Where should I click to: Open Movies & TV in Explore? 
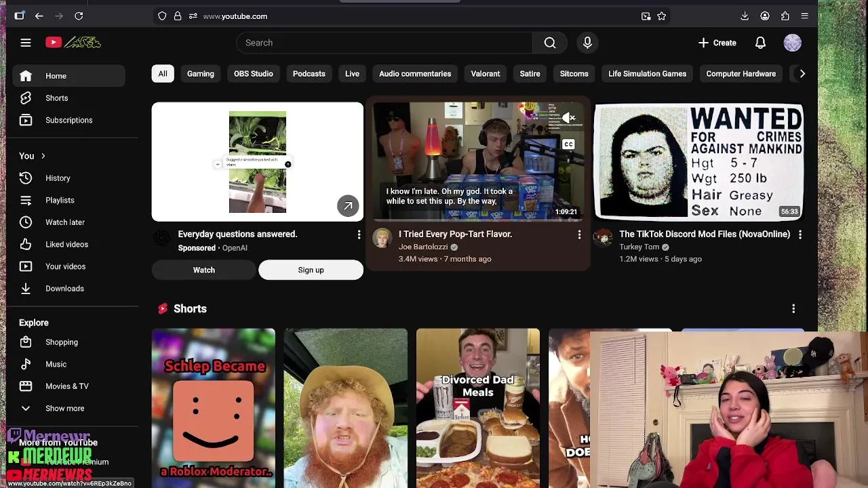[x=68, y=386]
